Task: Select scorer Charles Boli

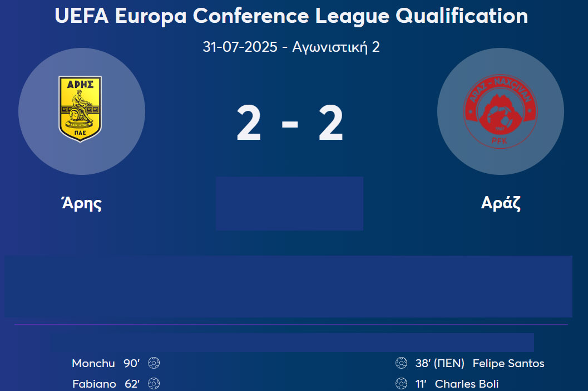Action: point(467,384)
